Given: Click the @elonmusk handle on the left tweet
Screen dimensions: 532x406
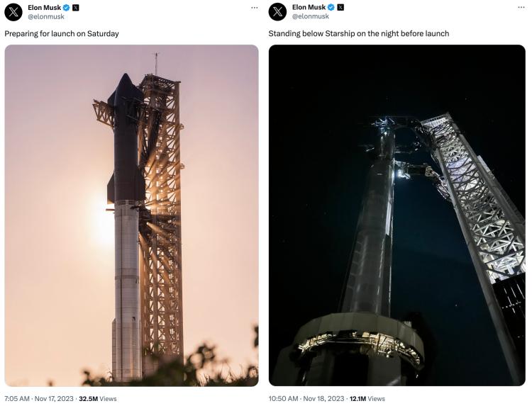Looking at the screenshot, I should 45,17.
